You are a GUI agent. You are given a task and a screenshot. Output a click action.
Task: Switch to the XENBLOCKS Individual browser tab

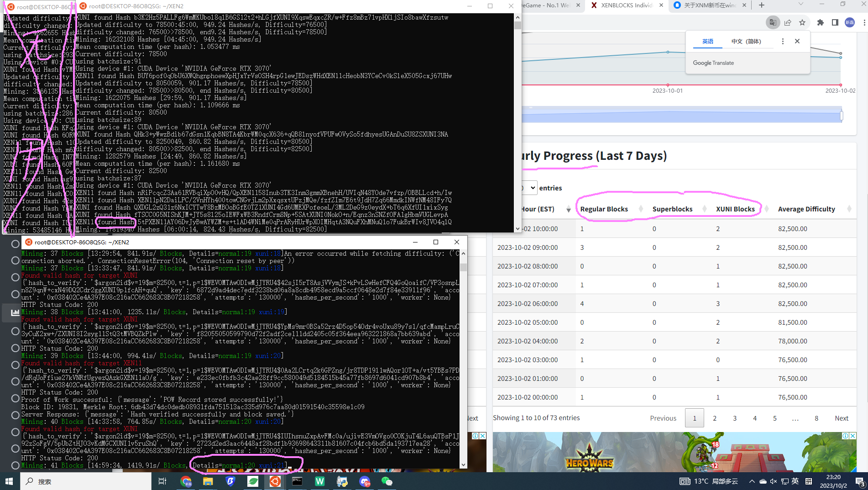(x=626, y=5)
